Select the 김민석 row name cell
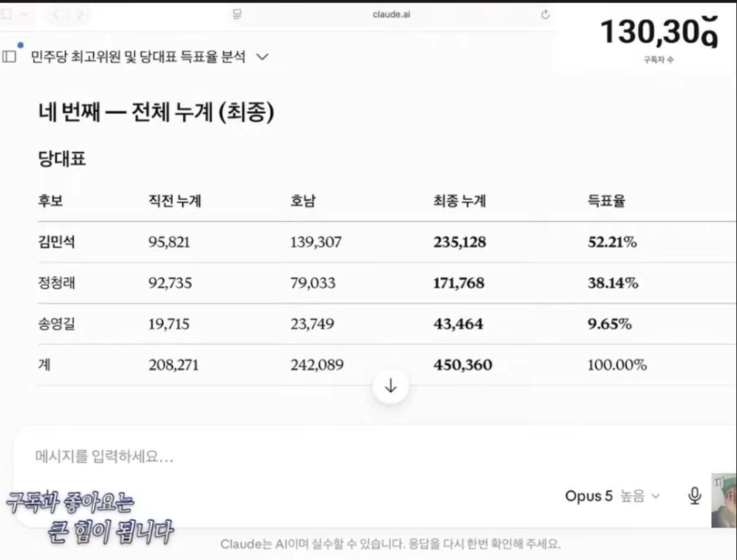This screenshot has height=560, width=737. click(x=57, y=242)
